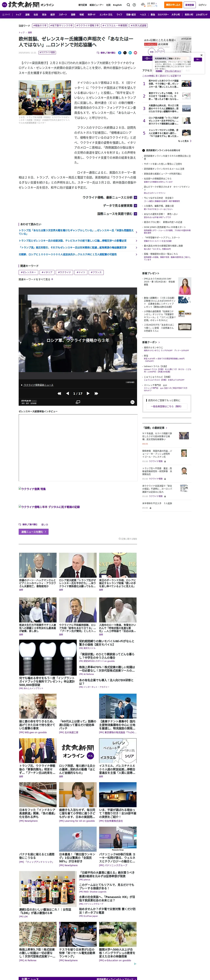This screenshot has height=980, width=210.
Task: Go to first slide with rewind icon
Action: coord(59,393)
